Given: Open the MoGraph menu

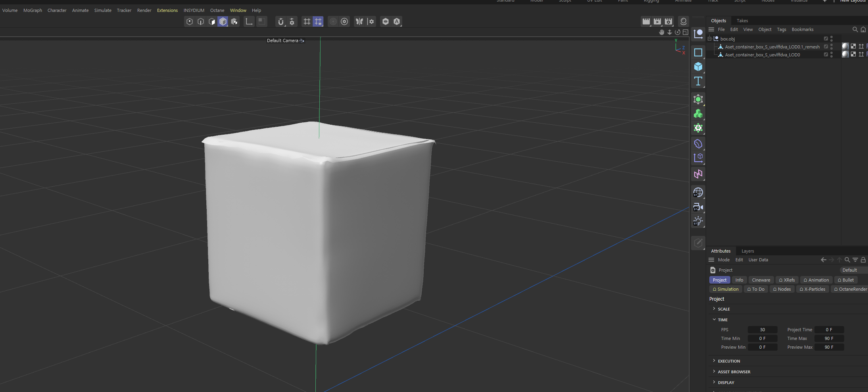Looking at the screenshot, I should [33, 10].
